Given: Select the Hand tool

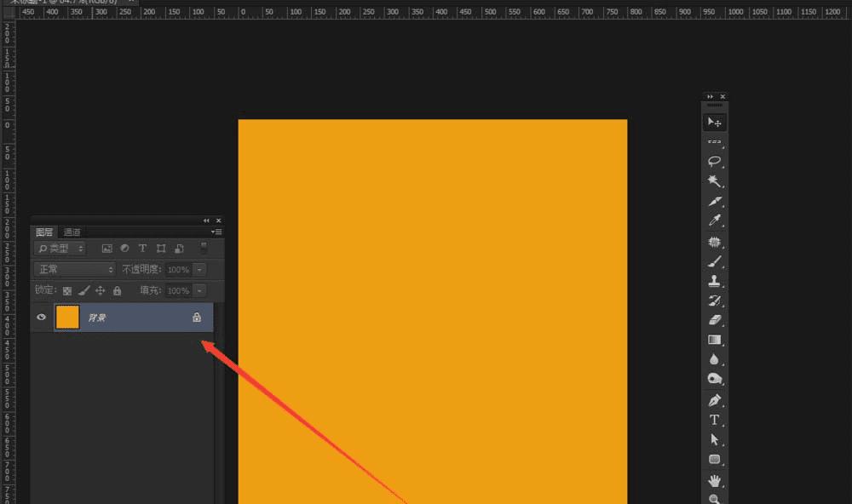Looking at the screenshot, I should click(714, 480).
